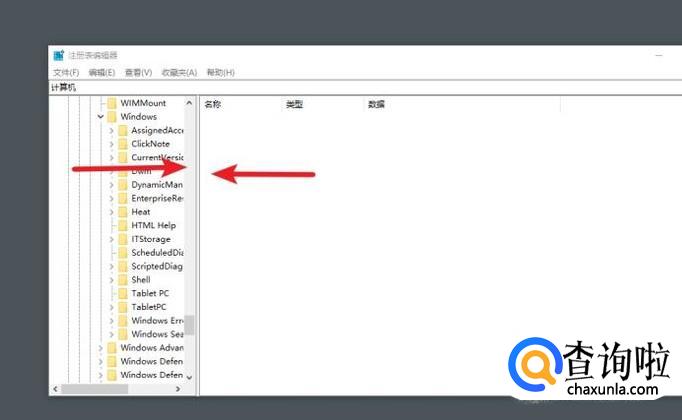682x420 pixels.
Task: Minimize the Registry Editor window
Action: pos(659,55)
